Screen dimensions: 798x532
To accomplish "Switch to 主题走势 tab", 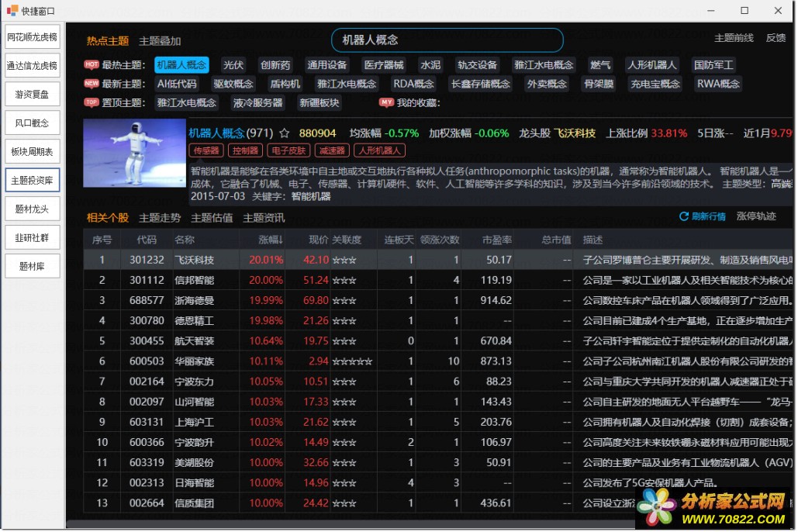I will (x=160, y=218).
